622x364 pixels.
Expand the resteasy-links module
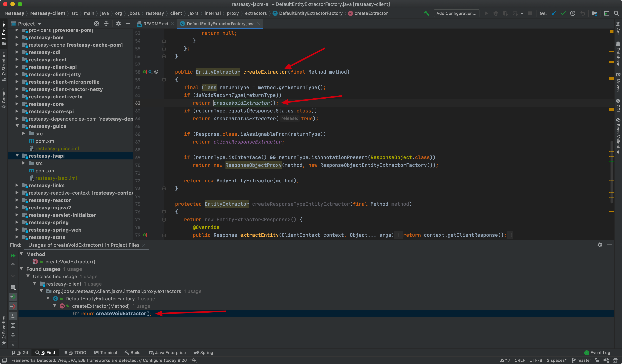coord(17,185)
